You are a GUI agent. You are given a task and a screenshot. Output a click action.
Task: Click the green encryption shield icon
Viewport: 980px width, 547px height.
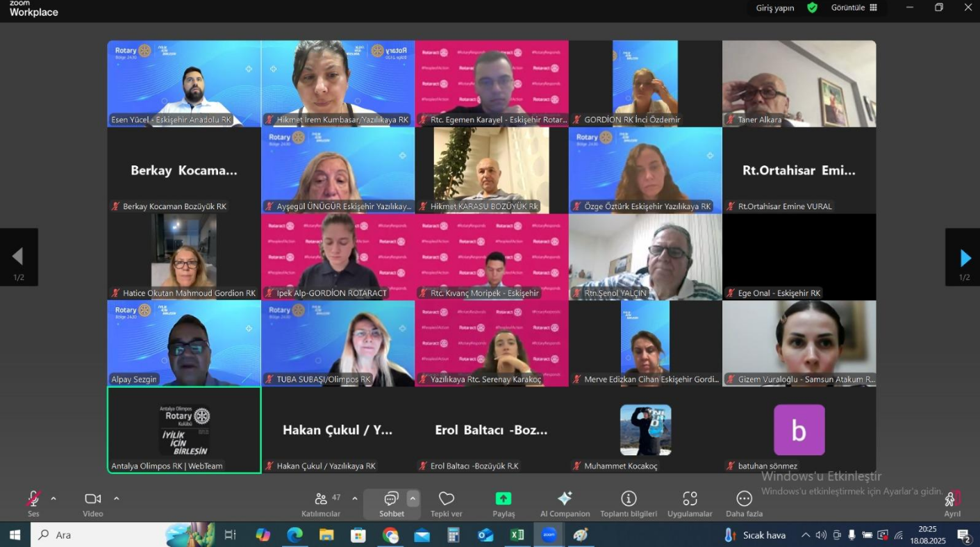point(812,8)
